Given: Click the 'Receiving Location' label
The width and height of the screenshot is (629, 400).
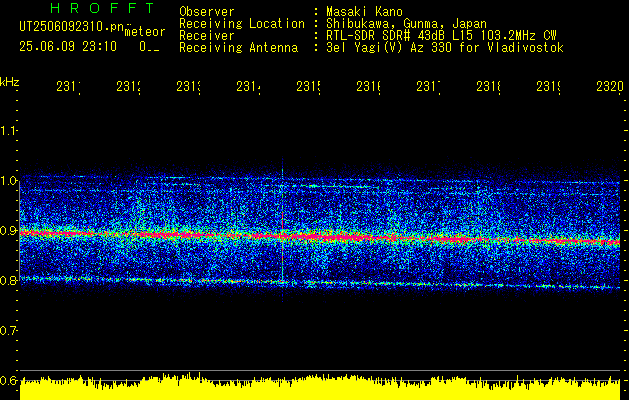Looking at the screenshot, I should tap(242, 24).
